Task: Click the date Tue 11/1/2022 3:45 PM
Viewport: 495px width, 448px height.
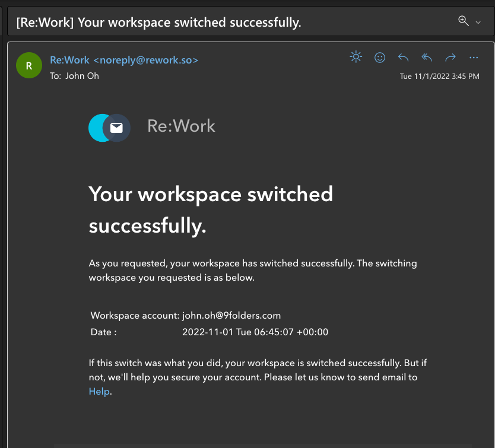Action: coord(439,77)
